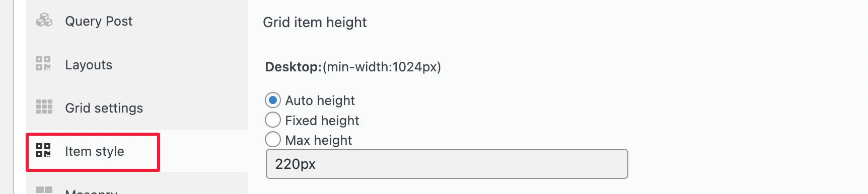Click the partially visible Masonry icon

pyautogui.click(x=44, y=190)
